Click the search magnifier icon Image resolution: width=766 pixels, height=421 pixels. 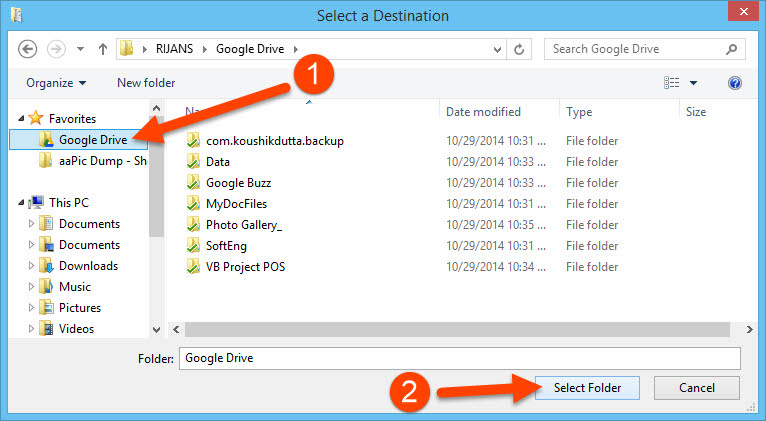[x=731, y=49]
